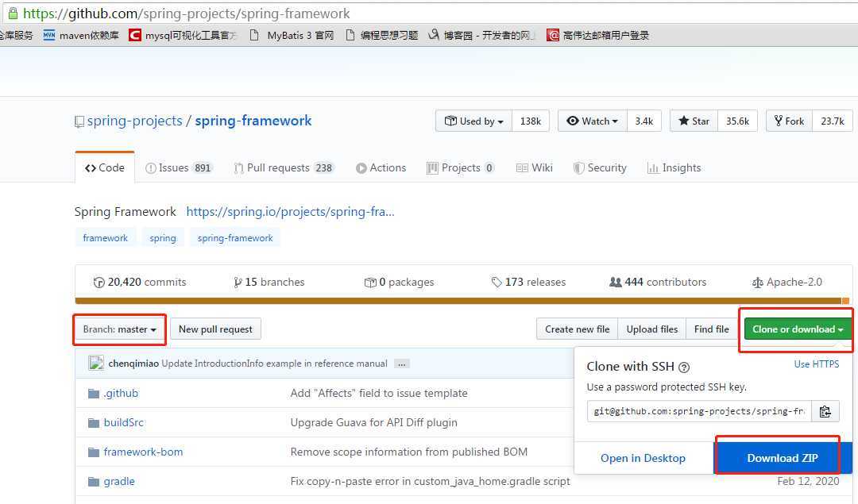
Task: View the 23.7k forks count
Action: (833, 121)
